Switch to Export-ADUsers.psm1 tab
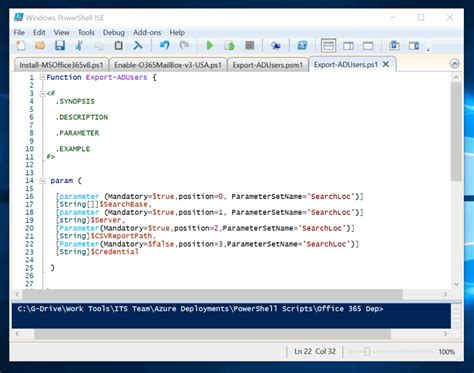This screenshot has height=373, width=474. [268, 65]
